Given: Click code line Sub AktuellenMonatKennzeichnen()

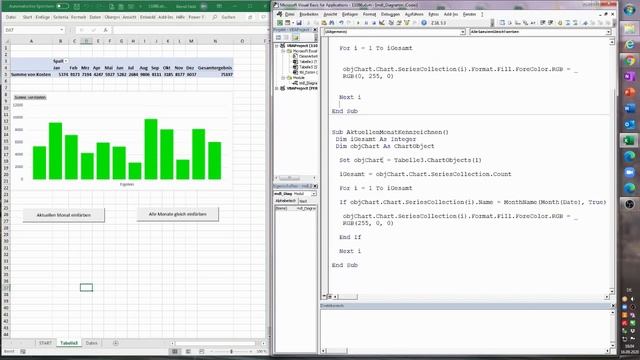Looking at the screenshot, I should [390, 132].
